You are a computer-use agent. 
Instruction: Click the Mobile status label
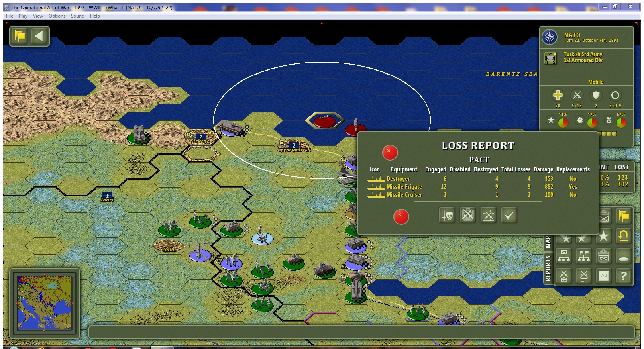pyautogui.click(x=595, y=82)
